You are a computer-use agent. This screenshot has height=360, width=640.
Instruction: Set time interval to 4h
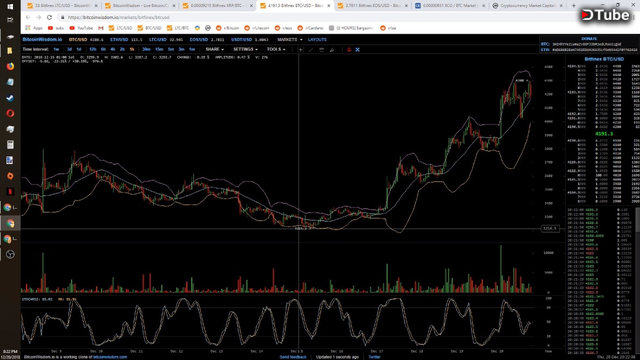pyautogui.click(x=113, y=49)
